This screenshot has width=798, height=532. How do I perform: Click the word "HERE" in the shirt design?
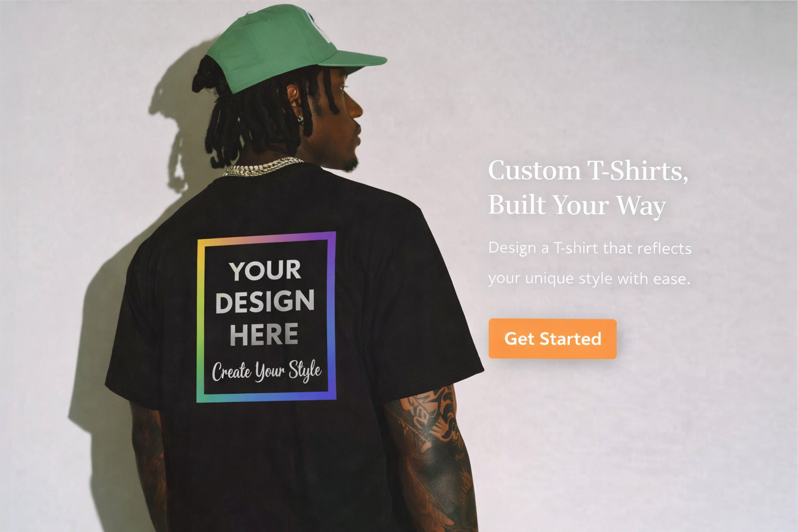pos(264,335)
